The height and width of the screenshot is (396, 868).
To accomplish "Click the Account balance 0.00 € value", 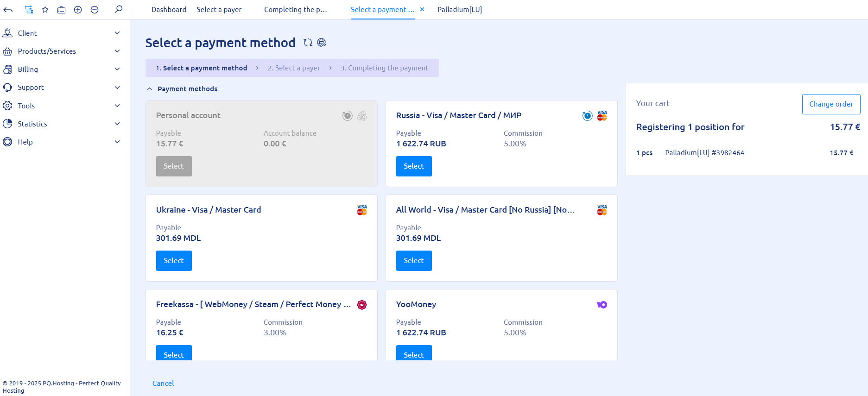I will (x=275, y=144).
